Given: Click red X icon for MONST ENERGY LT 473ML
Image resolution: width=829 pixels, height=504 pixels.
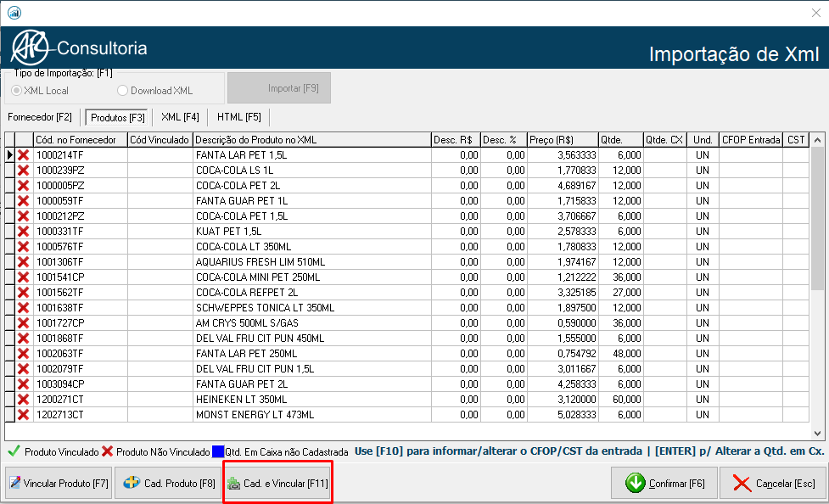Looking at the screenshot, I should 23,415.
